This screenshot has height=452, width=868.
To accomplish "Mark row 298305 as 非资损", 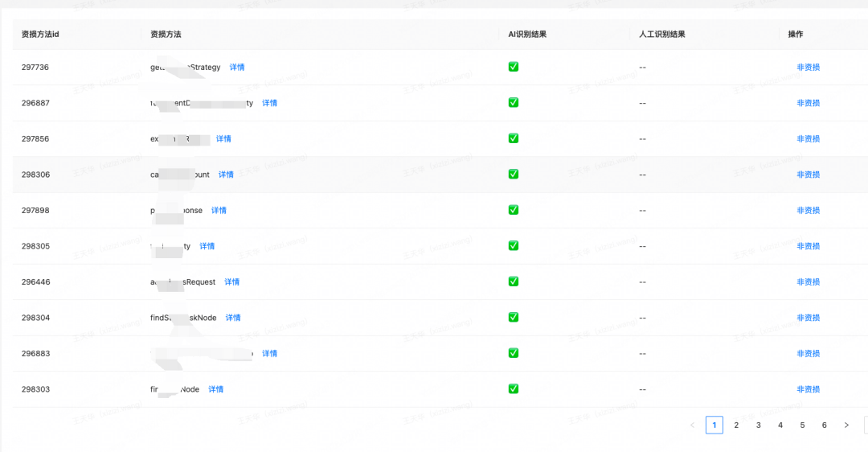I will (x=809, y=246).
